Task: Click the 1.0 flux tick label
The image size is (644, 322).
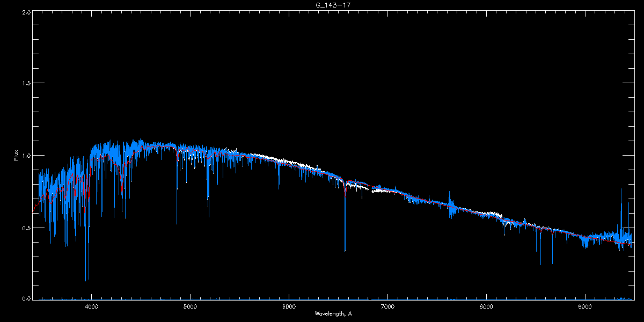Action: [x=26, y=156]
